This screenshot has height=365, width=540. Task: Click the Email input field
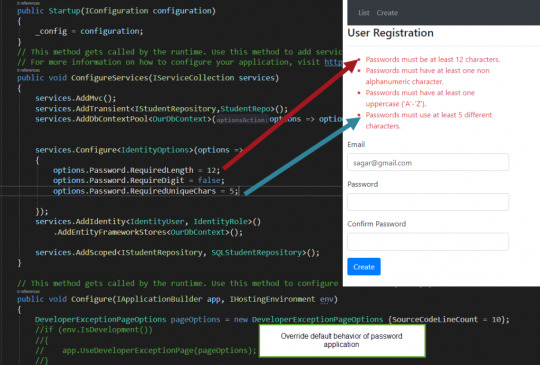point(428,162)
